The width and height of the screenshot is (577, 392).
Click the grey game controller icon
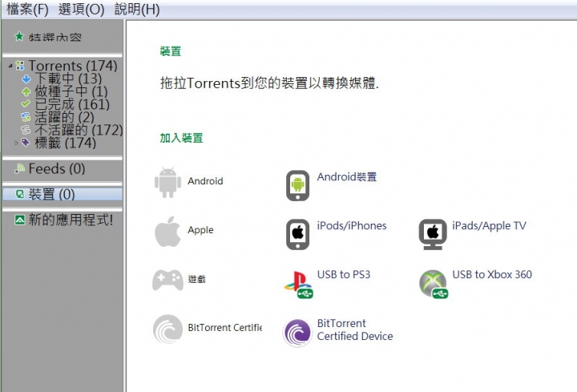click(x=167, y=280)
